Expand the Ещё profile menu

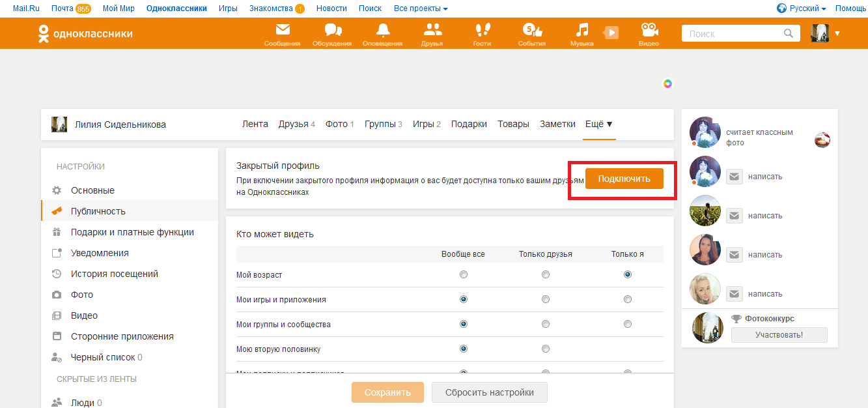pos(598,124)
